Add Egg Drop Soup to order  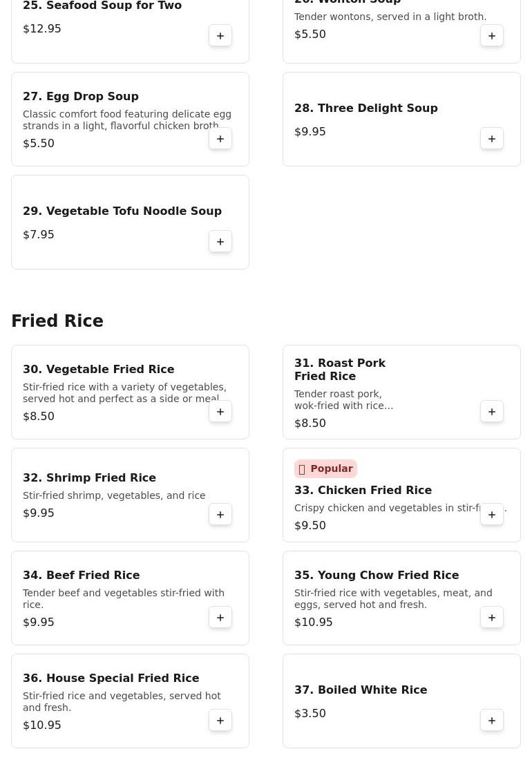(x=220, y=139)
